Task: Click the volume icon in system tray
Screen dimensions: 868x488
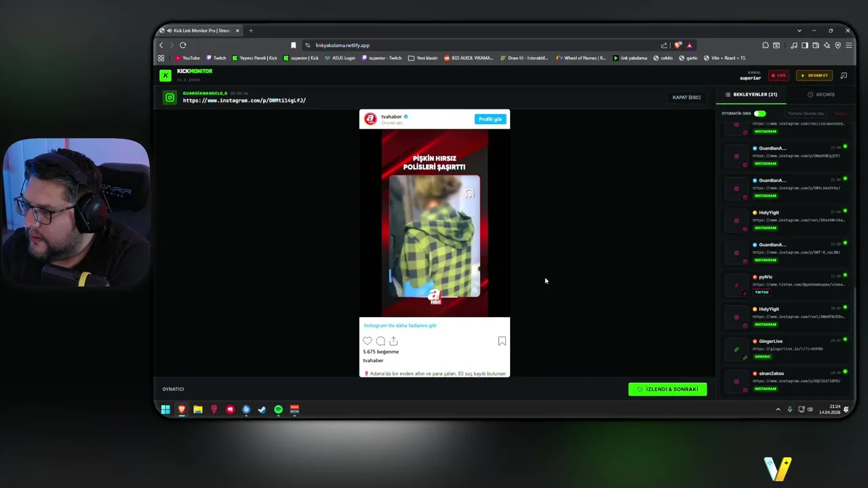Action: point(810,409)
